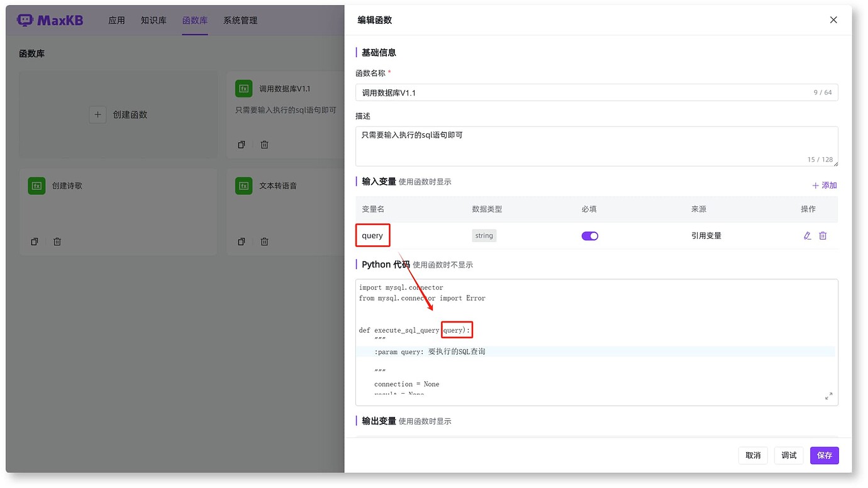
Task: Expand the Python code editor to fullscreen
Action: click(828, 396)
